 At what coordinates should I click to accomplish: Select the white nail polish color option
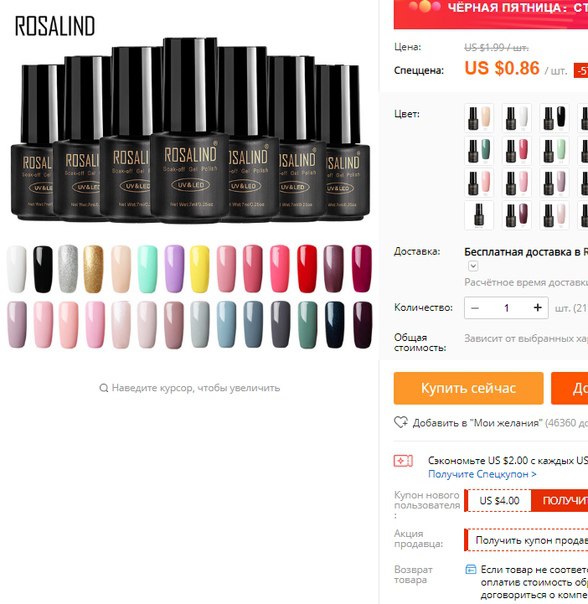(x=517, y=117)
